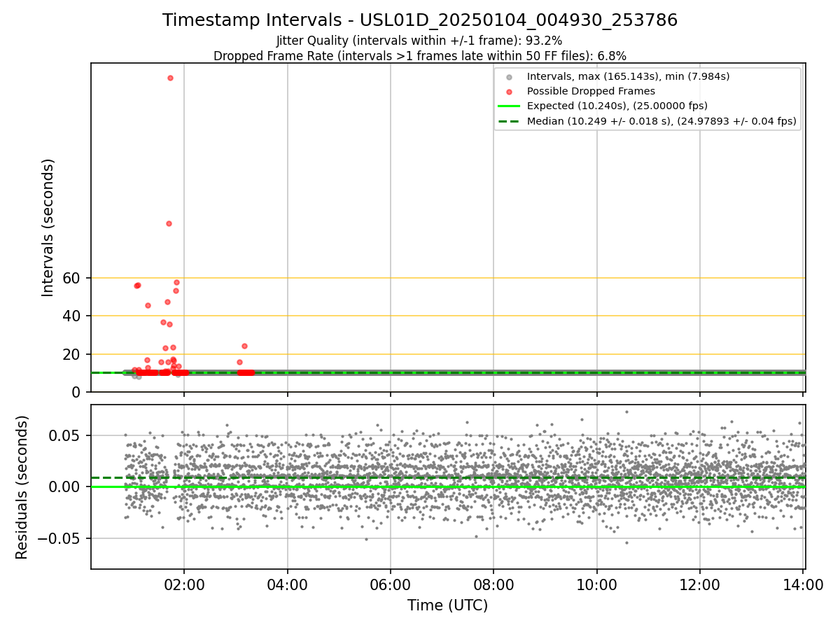The width and height of the screenshot is (840, 630).
Task: Click the '08:00' time tick label
Action: tap(493, 583)
